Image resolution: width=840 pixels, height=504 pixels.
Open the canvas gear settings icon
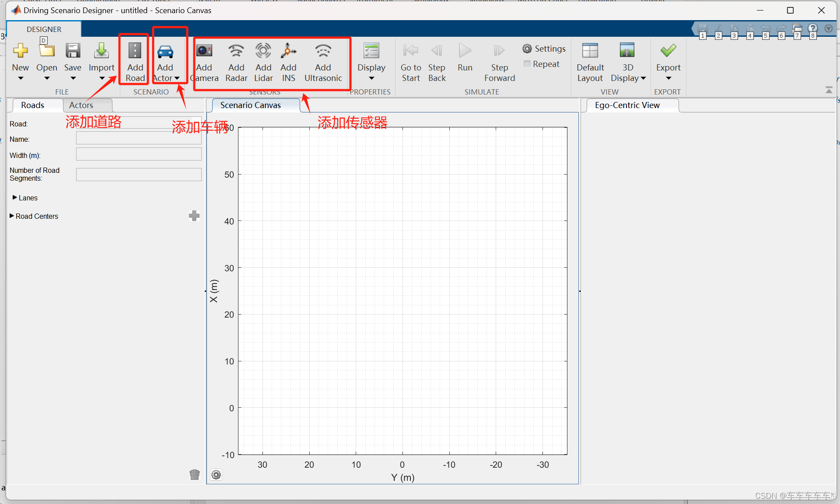(x=216, y=475)
